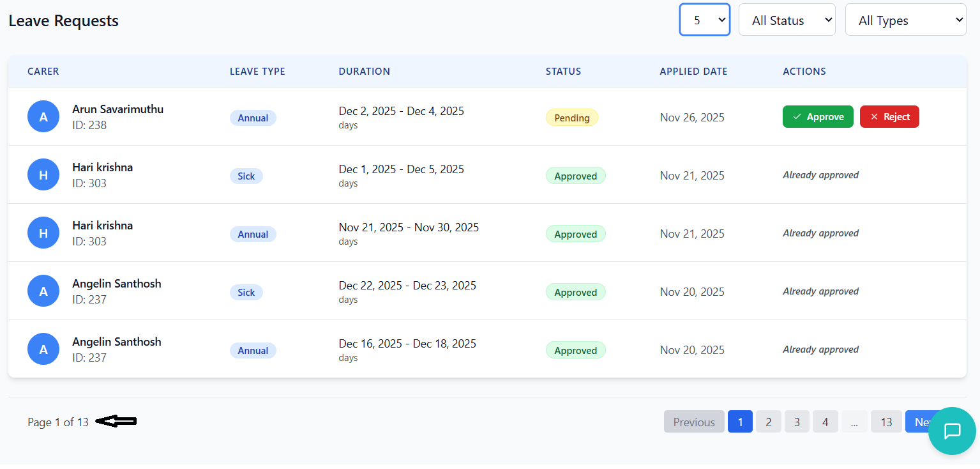Jump to page 3 in pagination
The width and height of the screenshot is (980, 469).
[797, 422]
